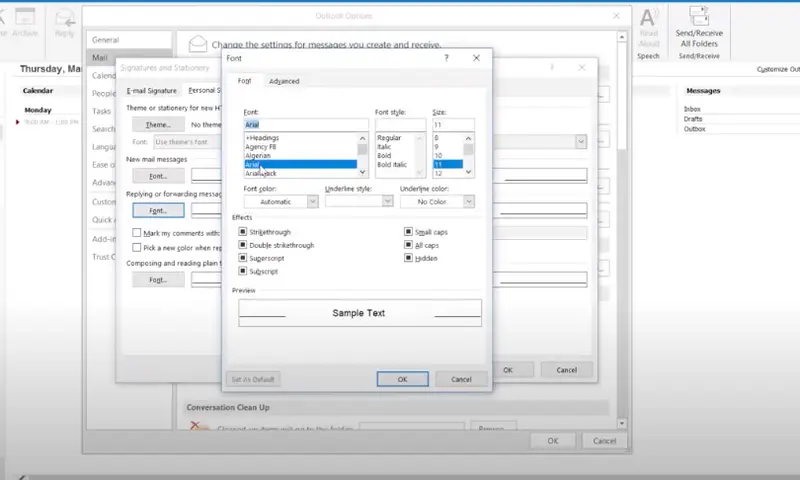The image size is (800, 480).
Task: Open Drafts in the Messages pane
Action: (693, 119)
